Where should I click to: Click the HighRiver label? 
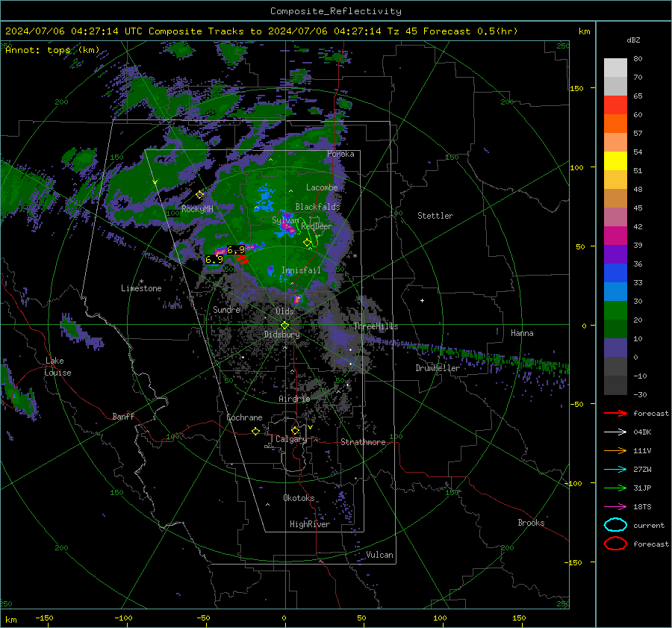pyautogui.click(x=310, y=524)
